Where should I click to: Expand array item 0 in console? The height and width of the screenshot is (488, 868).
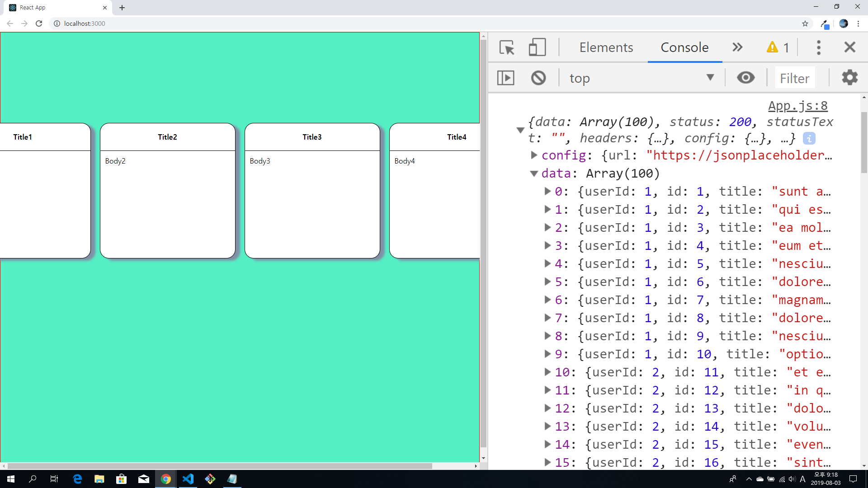(x=547, y=192)
